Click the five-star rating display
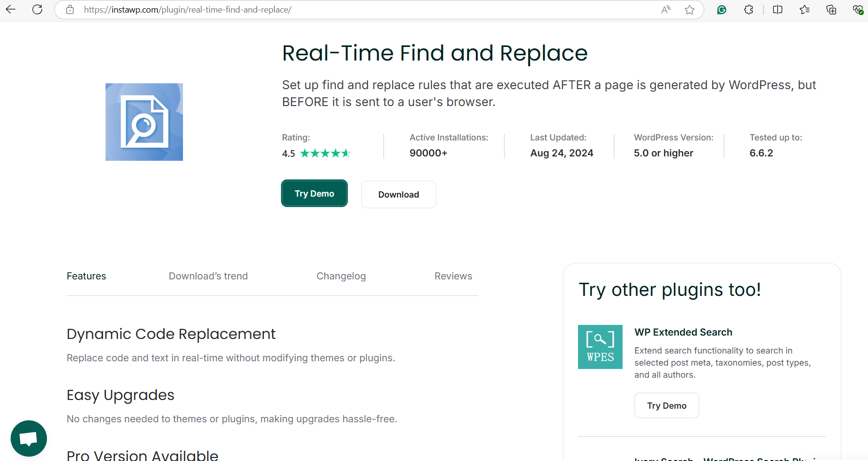868x461 pixels. [x=325, y=154]
